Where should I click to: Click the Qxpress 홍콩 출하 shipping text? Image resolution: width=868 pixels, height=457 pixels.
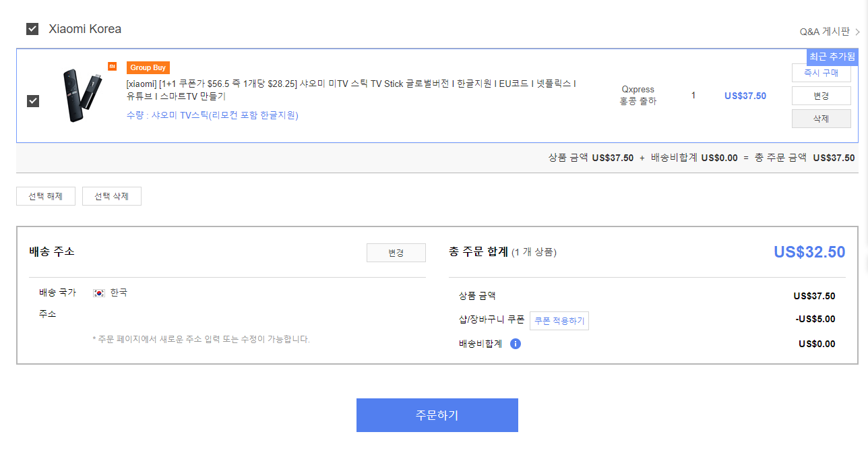(x=638, y=96)
